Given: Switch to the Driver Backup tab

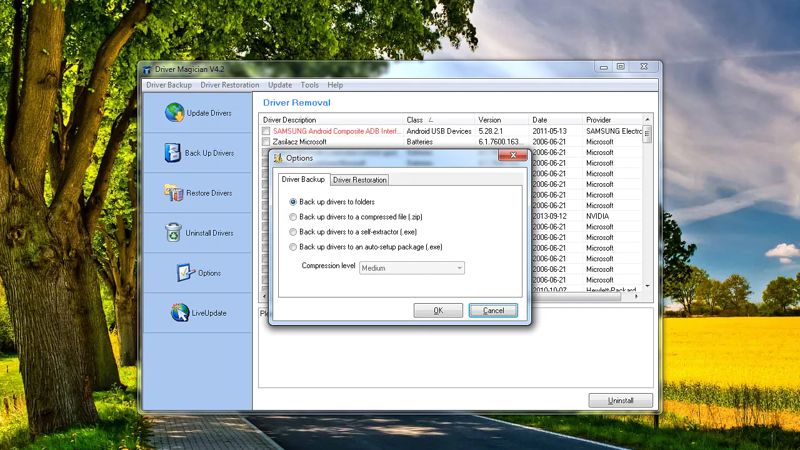Looking at the screenshot, I should (x=303, y=179).
